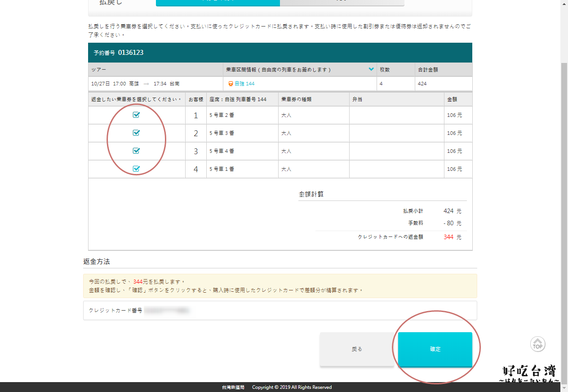Click the orange train icon beside 自強 144

[231, 84]
